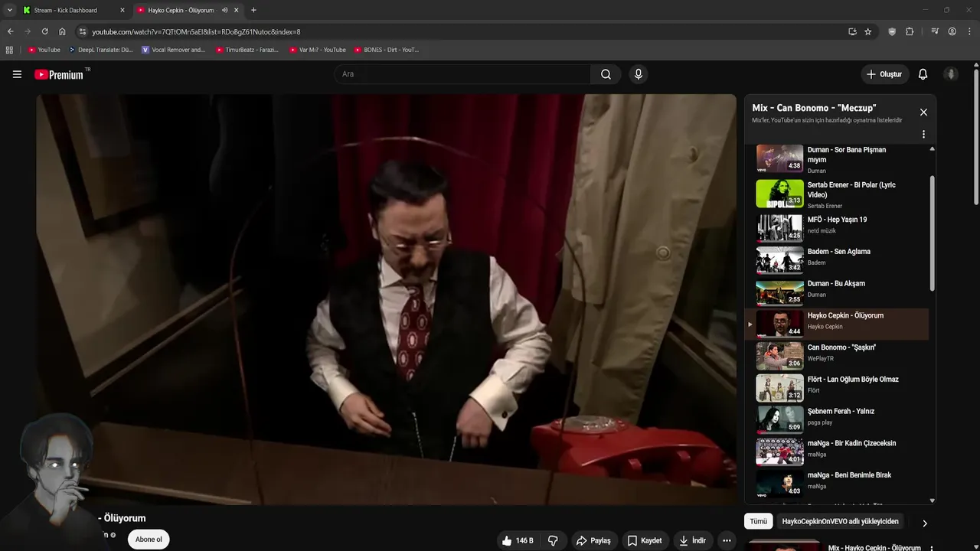Dislike the video
The image size is (980, 551).
coord(553,540)
